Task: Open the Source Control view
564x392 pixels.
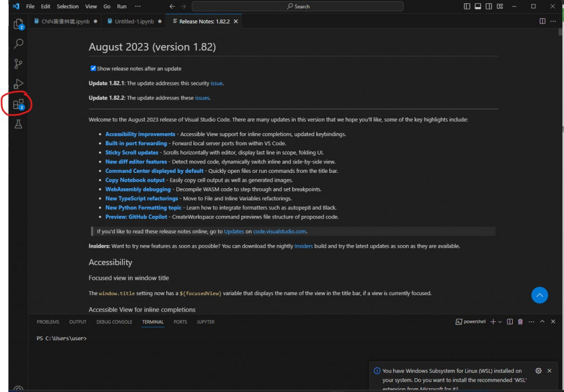Action: click(18, 64)
